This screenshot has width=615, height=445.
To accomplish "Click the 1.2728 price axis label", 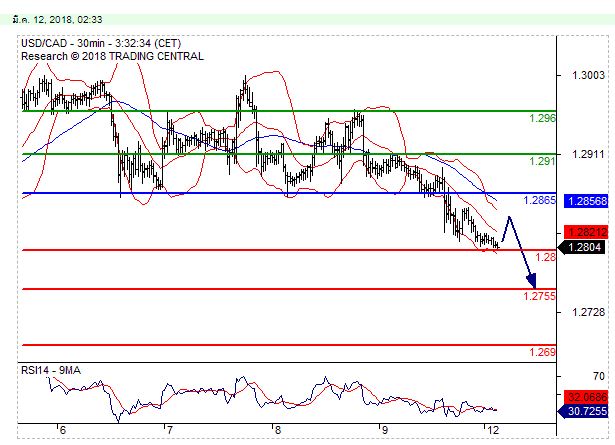I will coord(588,312).
